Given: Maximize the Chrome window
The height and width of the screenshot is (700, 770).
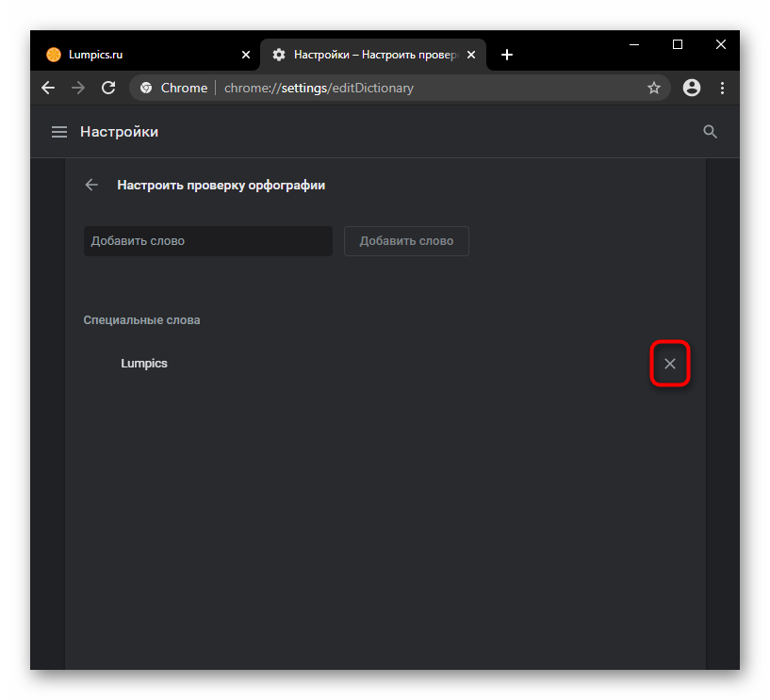Looking at the screenshot, I should 677,44.
